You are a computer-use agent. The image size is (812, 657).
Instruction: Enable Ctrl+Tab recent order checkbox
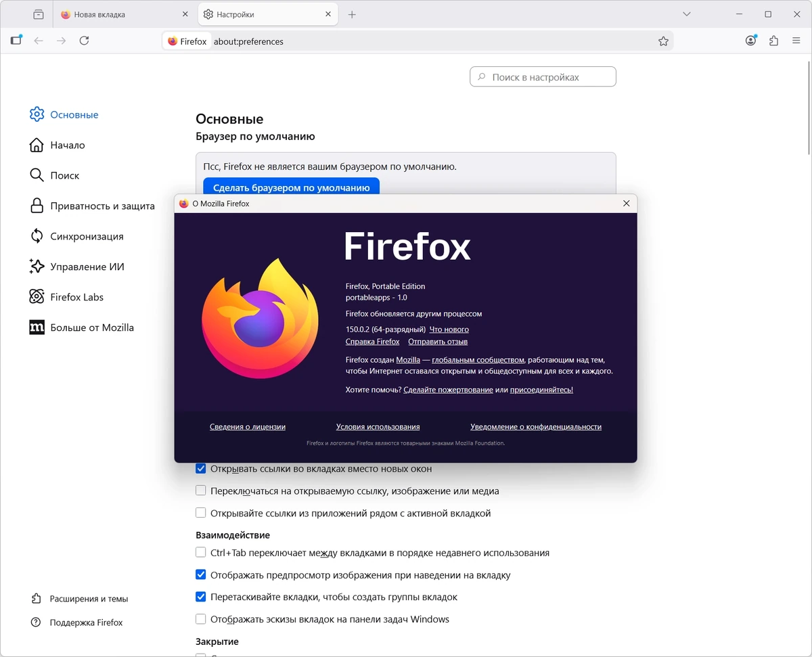click(x=201, y=553)
